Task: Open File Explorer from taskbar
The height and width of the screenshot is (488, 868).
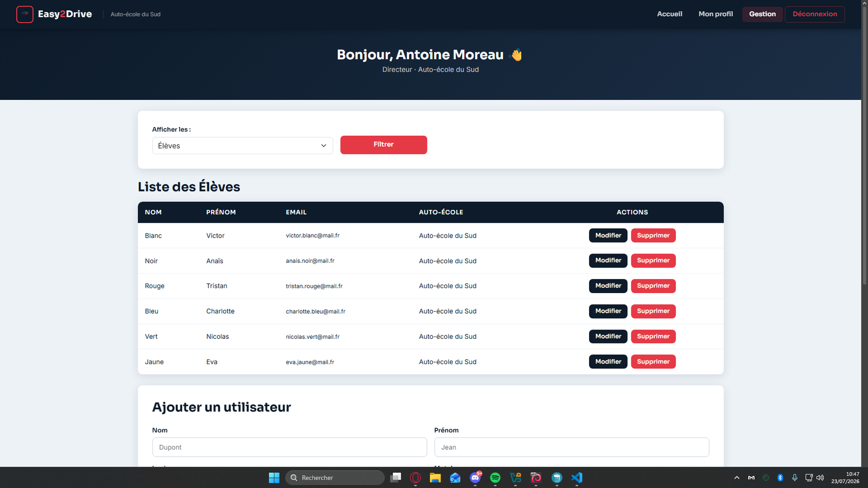Action: (435, 478)
